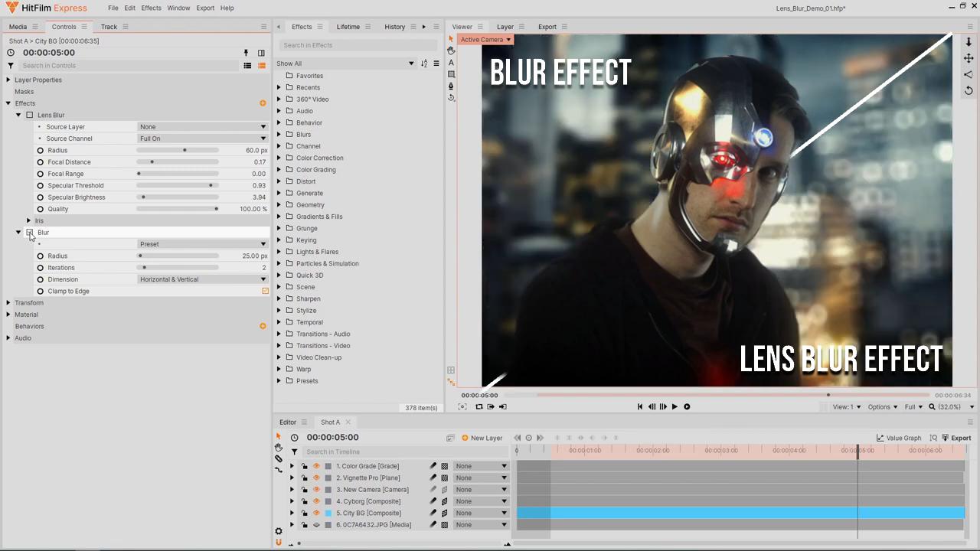Toggle the Lens Blur effect checkbox

tap(30, 116)
